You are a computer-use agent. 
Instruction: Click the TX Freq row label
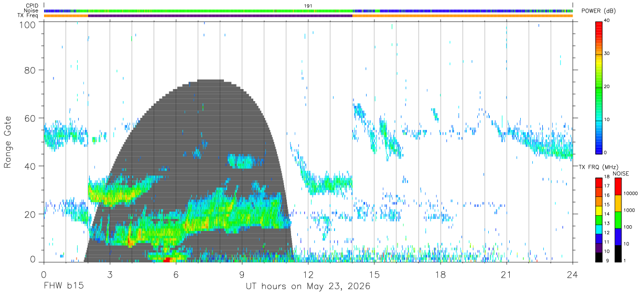[28, 16]
